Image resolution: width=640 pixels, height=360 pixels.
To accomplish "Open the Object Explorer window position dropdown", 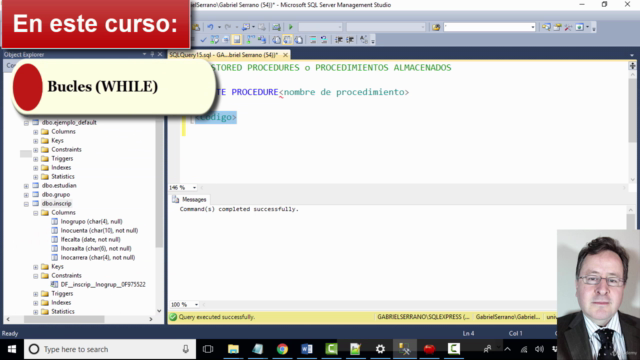I will coord(144,54).
